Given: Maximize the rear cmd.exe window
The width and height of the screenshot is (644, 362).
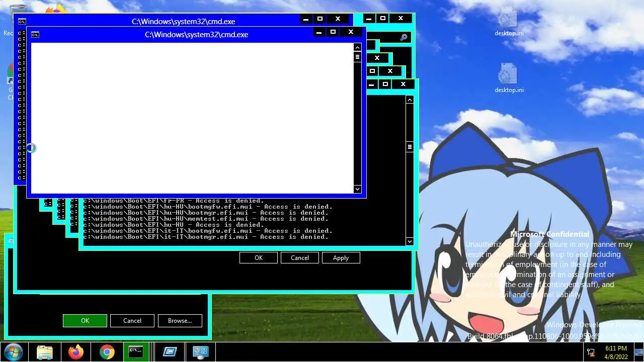Looking at the screenshot, I should click(x=319, y=19).
